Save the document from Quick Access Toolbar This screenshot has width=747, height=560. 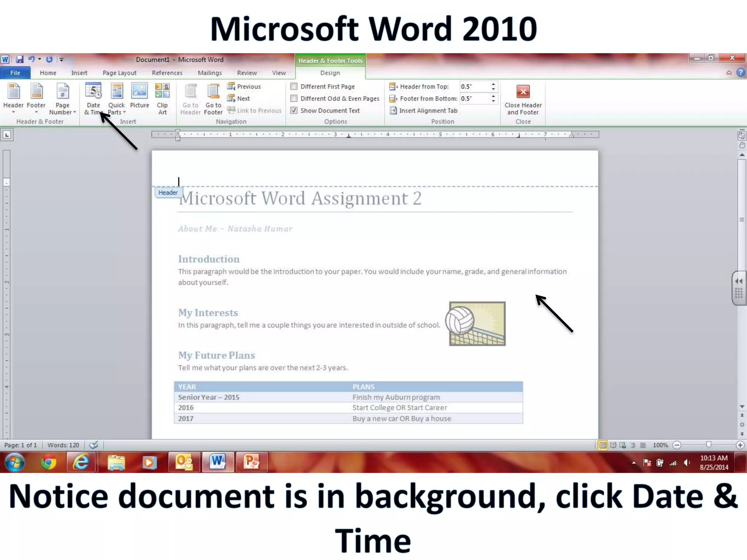(20, 59)
